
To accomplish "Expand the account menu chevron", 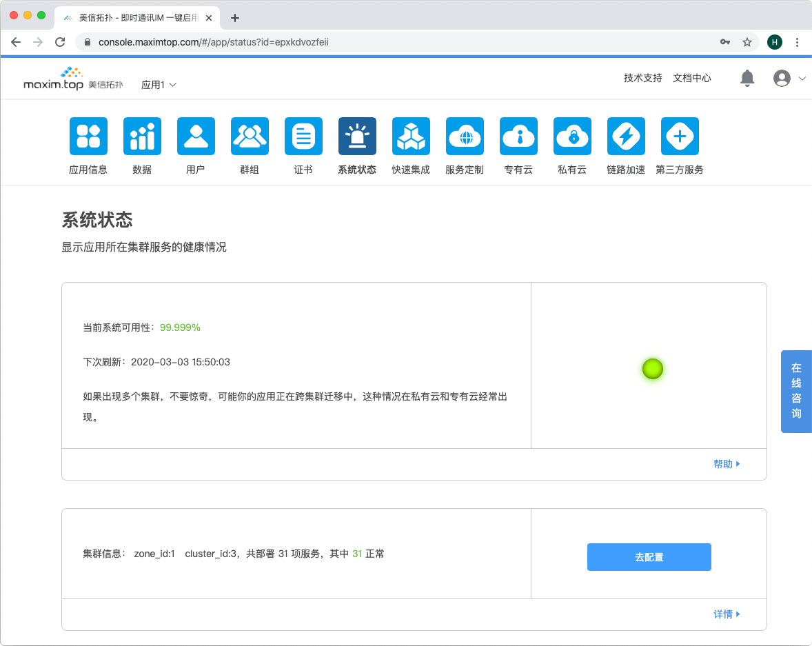I will point(802,79).
